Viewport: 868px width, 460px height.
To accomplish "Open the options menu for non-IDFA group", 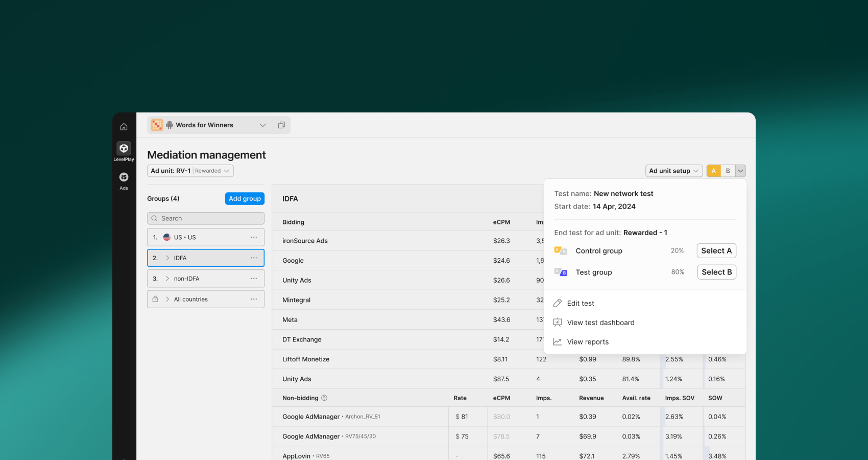I will (x=254, y=278).
